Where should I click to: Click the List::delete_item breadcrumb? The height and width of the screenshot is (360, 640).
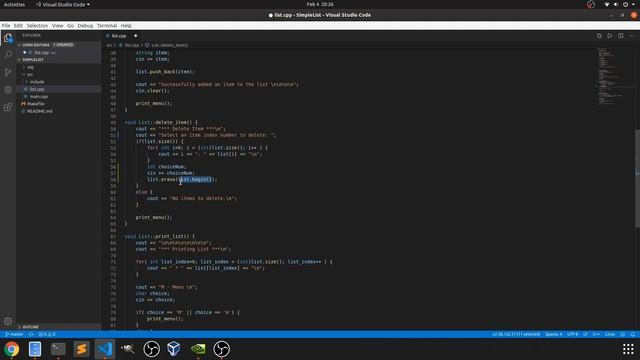coord(167,45)
